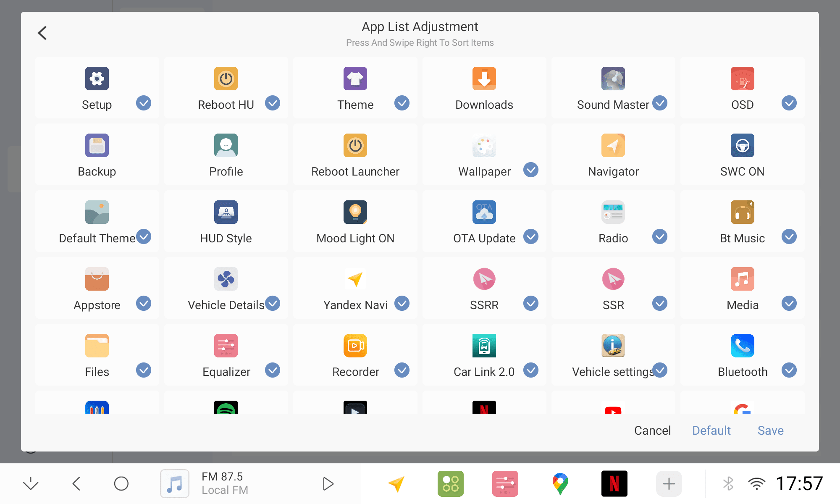Click the HUD Style icon
The image size is (840, 504).
[x=226, y=212]
